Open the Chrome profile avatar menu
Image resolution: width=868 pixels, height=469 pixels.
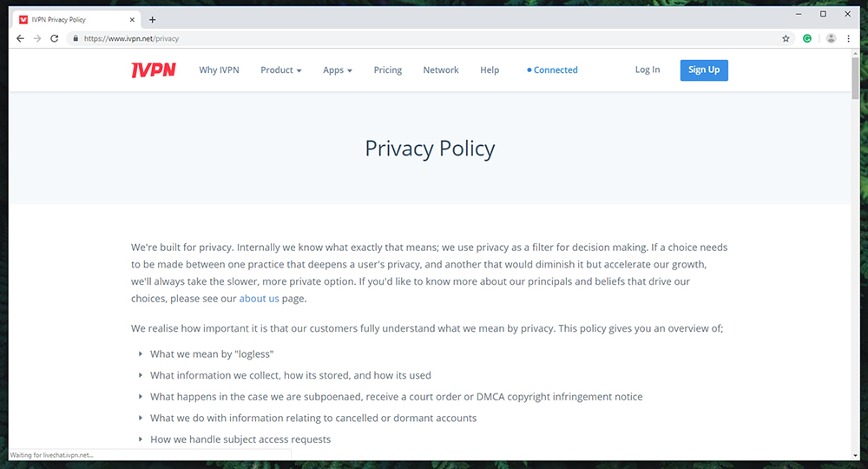coord(831,38)
